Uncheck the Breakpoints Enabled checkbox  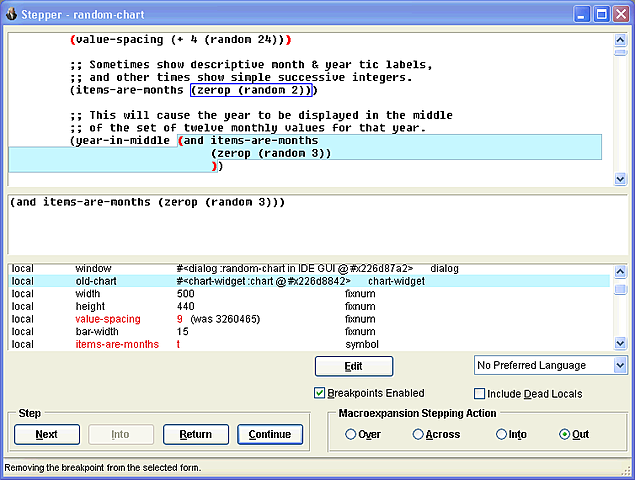[319, 393]
